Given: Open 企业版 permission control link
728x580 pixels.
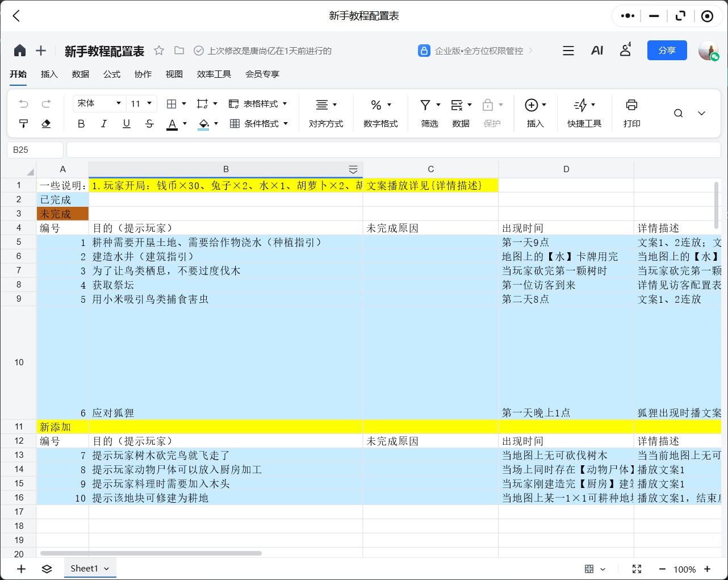Looking at the screenshot, I should click(x=476, y=51).
